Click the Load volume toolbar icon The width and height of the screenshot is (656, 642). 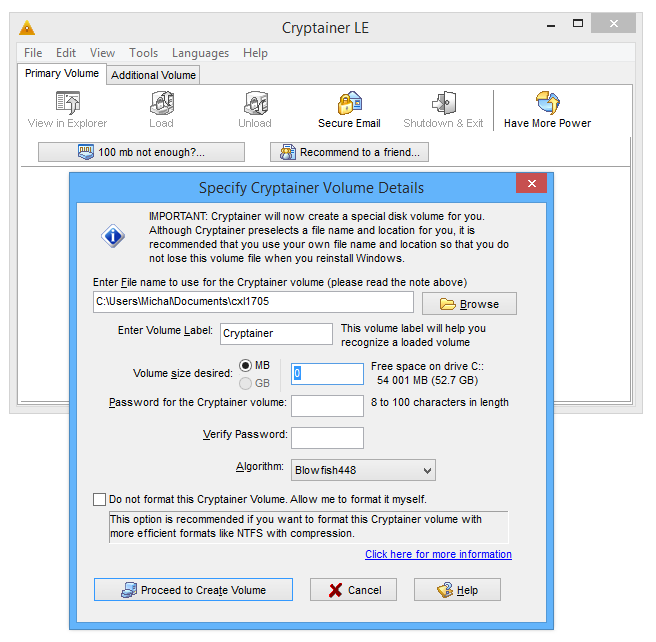click(162, 102)
